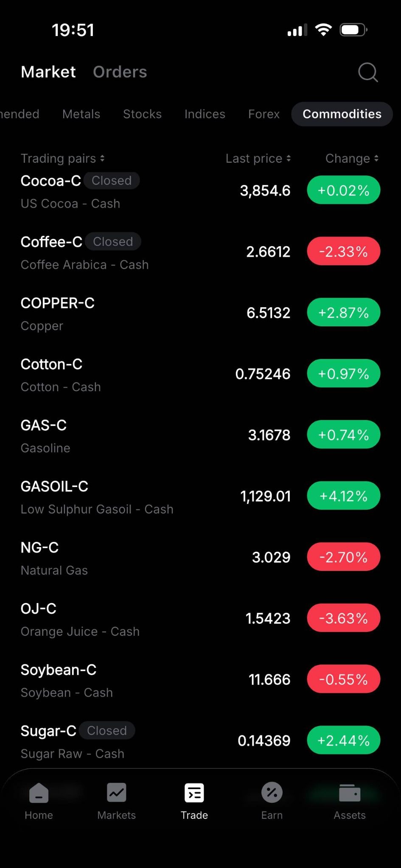The image size is (401, 868).
Task: Open the GASOIL-C trading pair row
Action: click(x=200, y=497)
